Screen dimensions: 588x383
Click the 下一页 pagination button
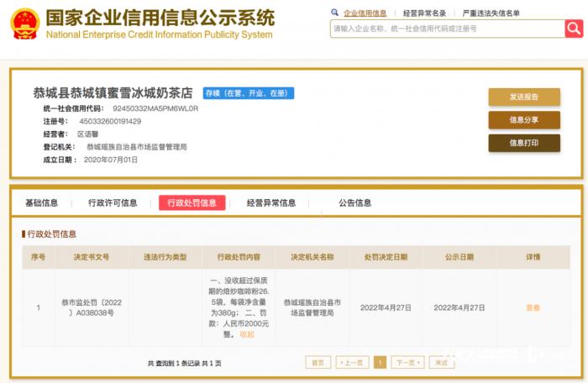pyautogui.click(x=407, y=362)
